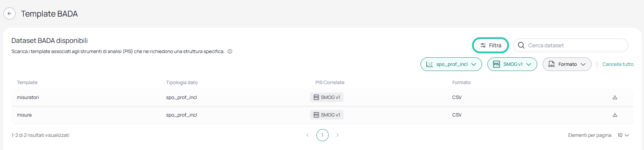Expand the spo_prof_incl filter dropdown

point(451,64)
